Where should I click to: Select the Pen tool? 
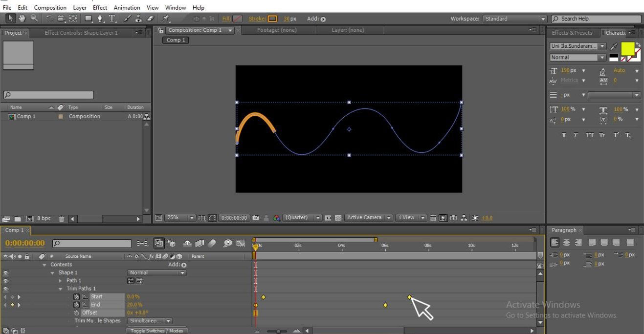point(100,19)
